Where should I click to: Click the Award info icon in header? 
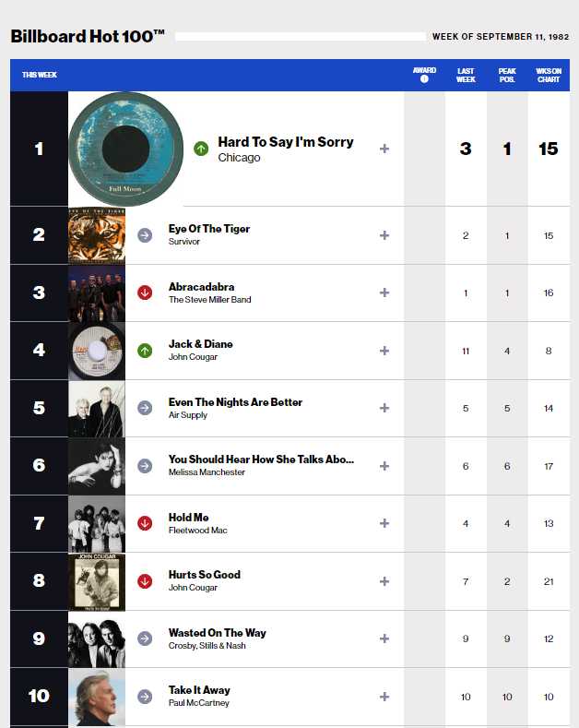click(424, 79)
